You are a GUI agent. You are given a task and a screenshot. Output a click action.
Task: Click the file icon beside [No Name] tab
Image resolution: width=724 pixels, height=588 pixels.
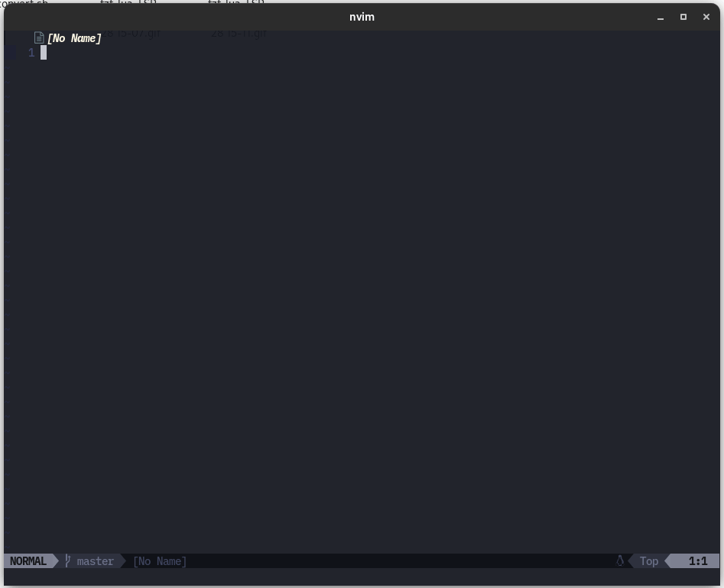point(39,38)
